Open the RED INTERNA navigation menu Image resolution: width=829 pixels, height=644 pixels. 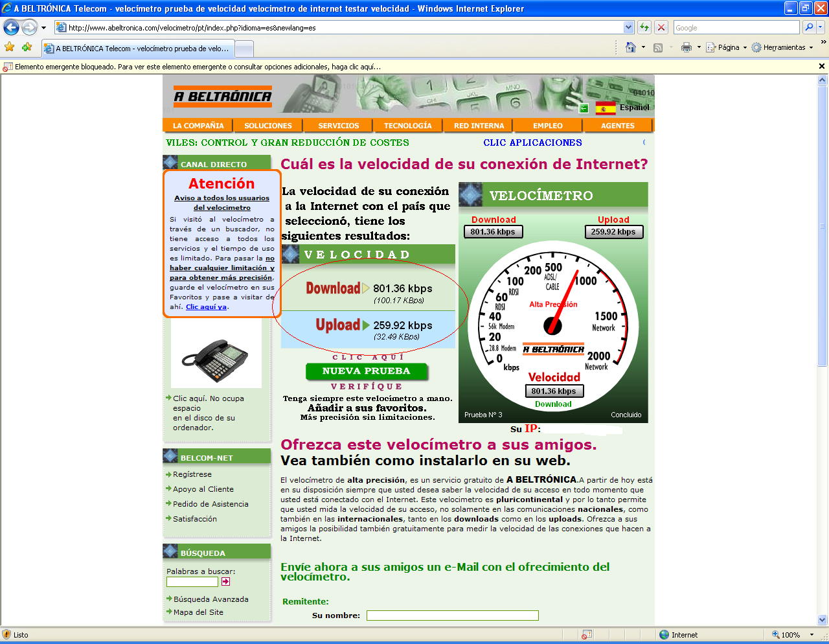click(479, 126)
